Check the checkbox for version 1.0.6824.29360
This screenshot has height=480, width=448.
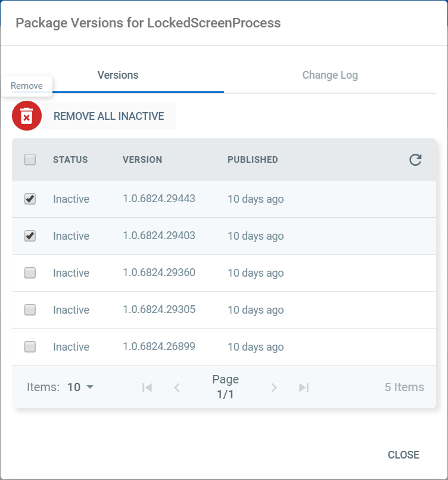(30, 273)
